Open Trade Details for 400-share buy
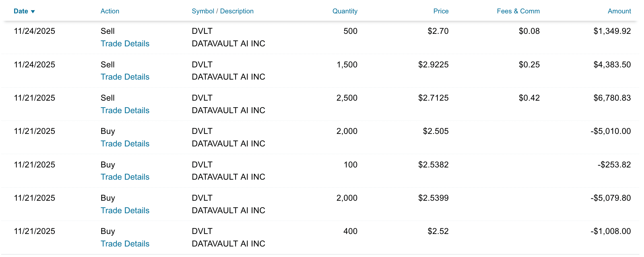Screen dimensions: 644x257 pyautogui.click(x=125, y=244)
